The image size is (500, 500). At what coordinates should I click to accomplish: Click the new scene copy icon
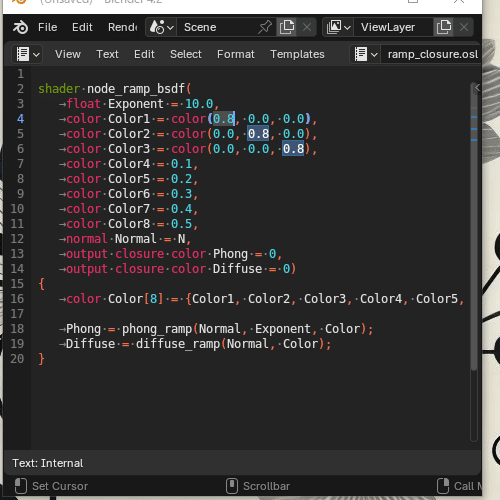tap(287, 27)
